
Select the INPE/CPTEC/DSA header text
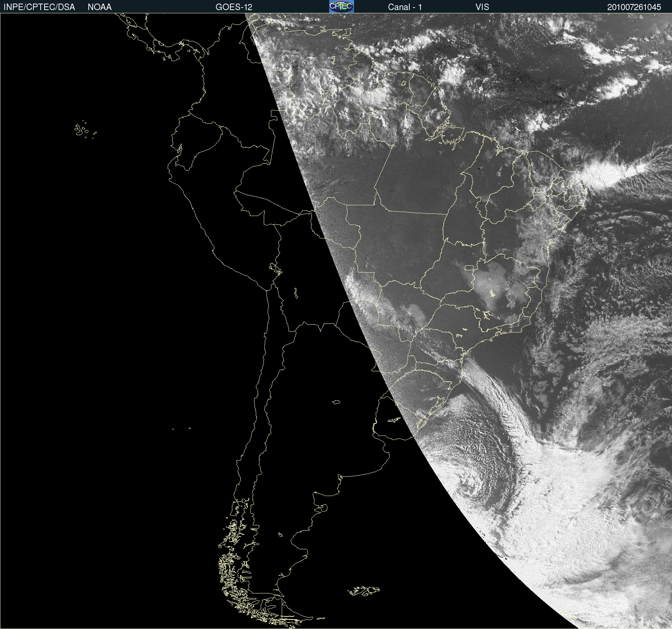39,7
